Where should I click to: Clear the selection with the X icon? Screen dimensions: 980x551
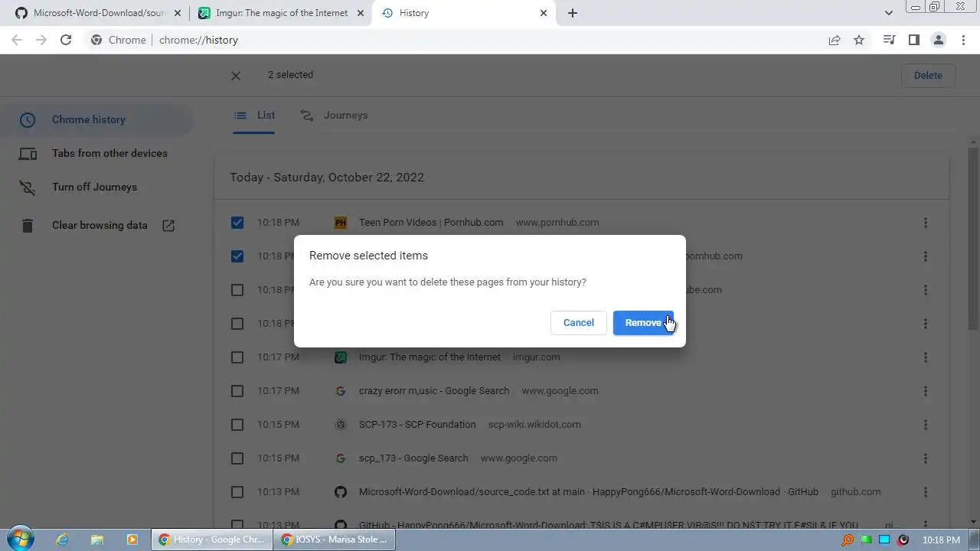click(x=236, y=75)
